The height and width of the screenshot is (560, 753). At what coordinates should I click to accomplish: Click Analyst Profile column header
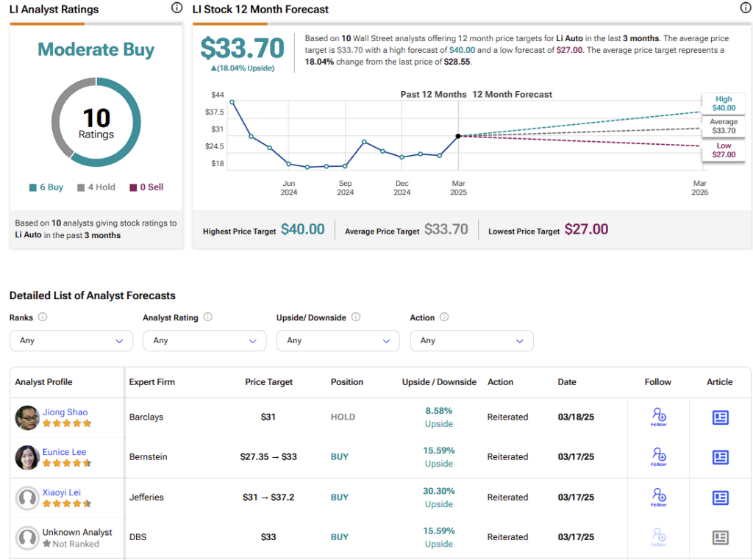[x=43, y=381]
